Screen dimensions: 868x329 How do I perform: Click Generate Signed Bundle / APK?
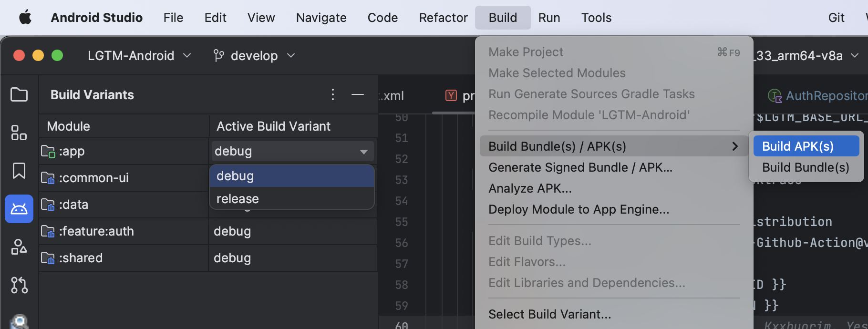[x=580, y=167]
